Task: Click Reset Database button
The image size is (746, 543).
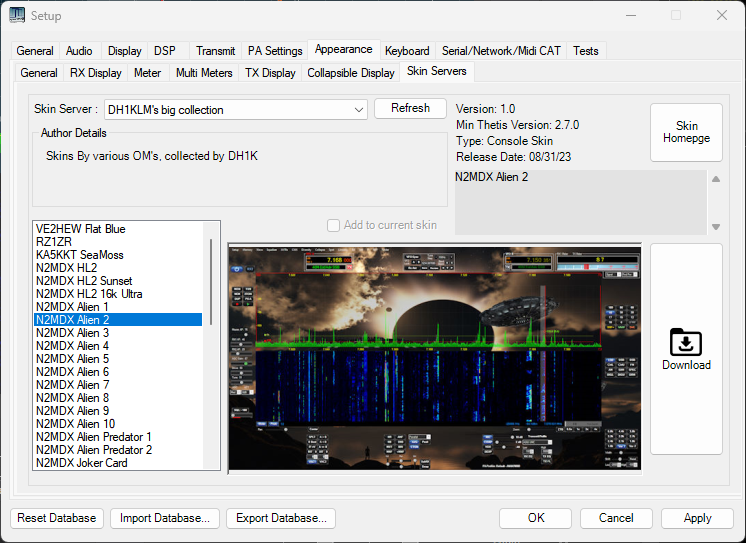Action: 57,518
